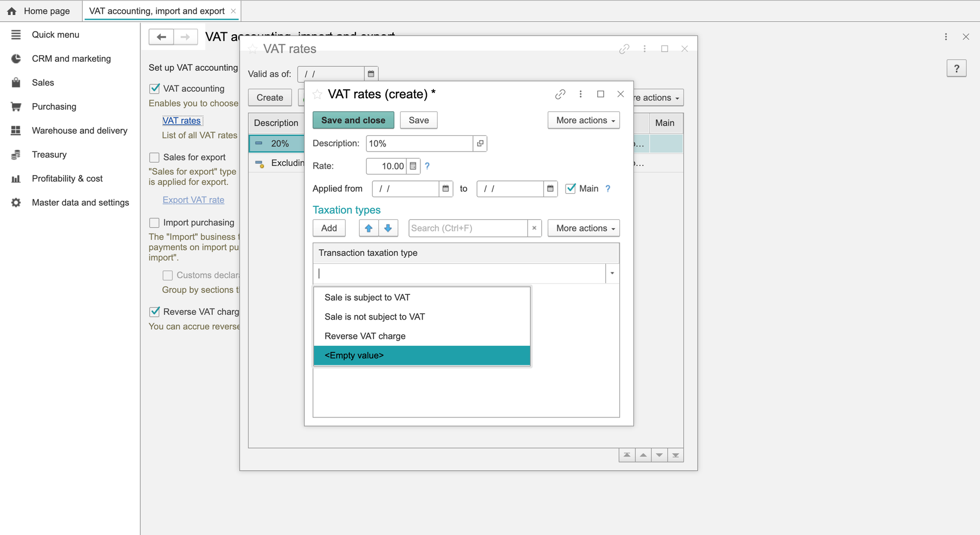Open the VAT rates link
This screenshot has height=535, width=980.
[x=182, y=120]
